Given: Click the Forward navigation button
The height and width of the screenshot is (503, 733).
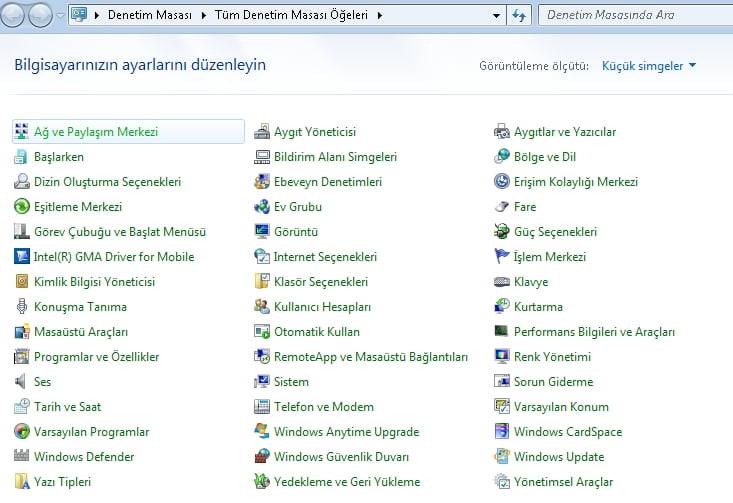Looking at the screenshot, I should 40,15.
